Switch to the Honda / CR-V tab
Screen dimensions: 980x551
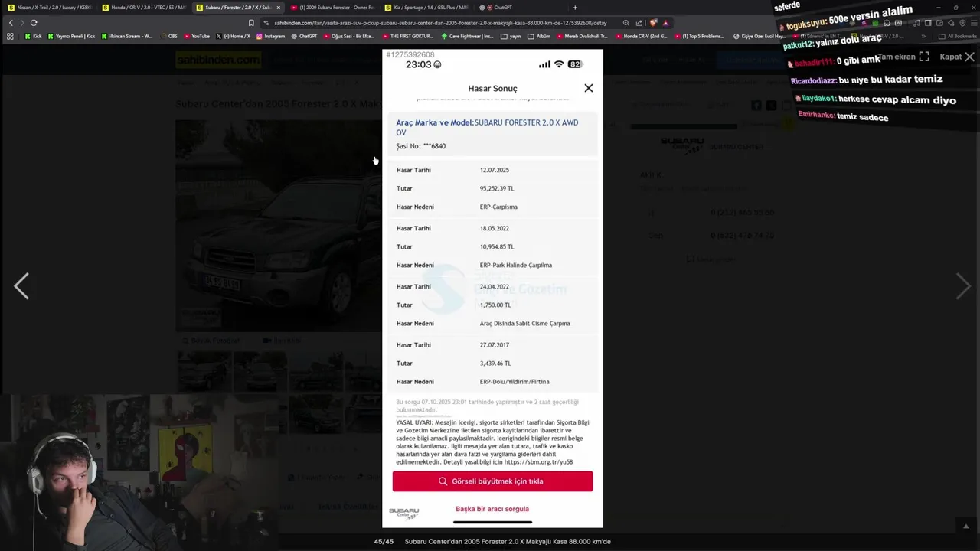pos(144,8)
